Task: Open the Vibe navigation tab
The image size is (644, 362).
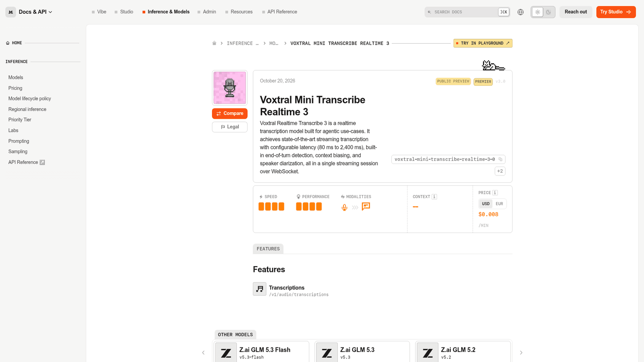Action: (99, 12)
